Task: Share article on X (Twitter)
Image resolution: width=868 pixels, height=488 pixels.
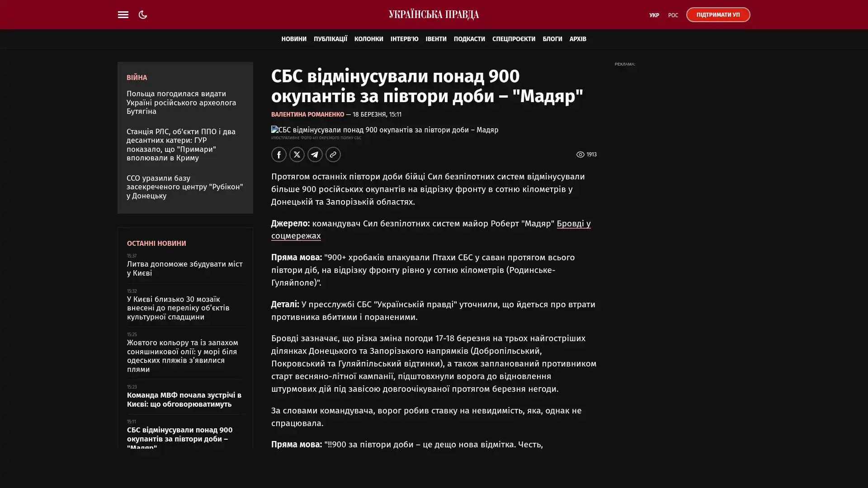Action: click(297, 155)
